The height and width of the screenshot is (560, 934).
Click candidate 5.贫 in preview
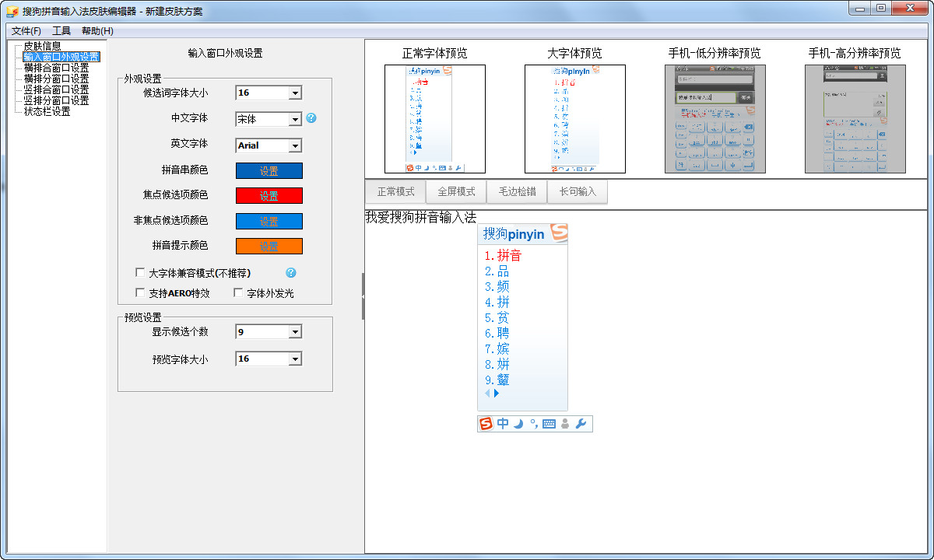[x=497, y=317]
